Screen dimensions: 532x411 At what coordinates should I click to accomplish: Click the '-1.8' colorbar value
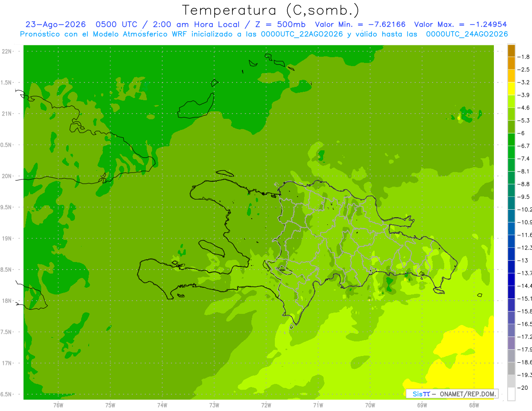(x=524, y=57)
